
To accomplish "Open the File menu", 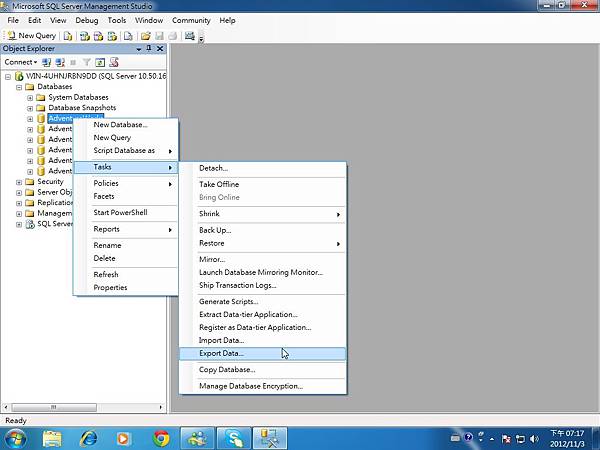I will tap(13, 20).
